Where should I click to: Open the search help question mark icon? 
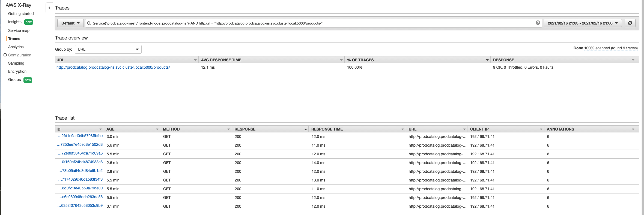[x=538, y=23]
